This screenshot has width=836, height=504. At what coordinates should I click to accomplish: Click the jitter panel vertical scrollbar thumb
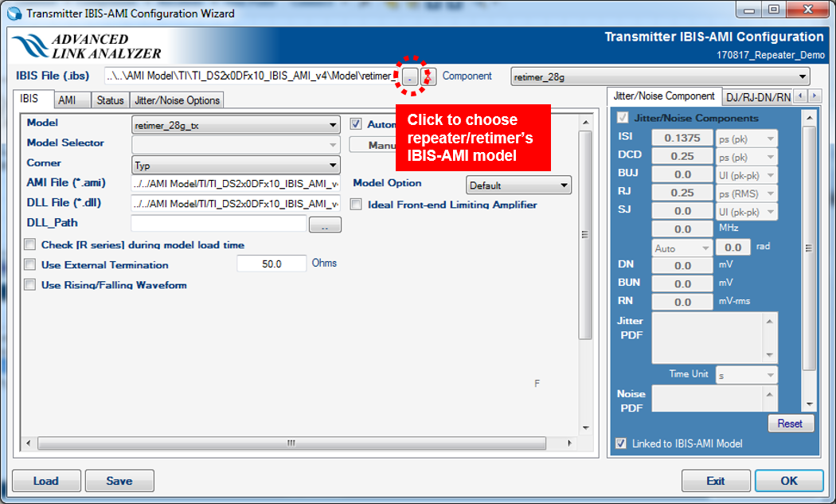tap(809, 248)
